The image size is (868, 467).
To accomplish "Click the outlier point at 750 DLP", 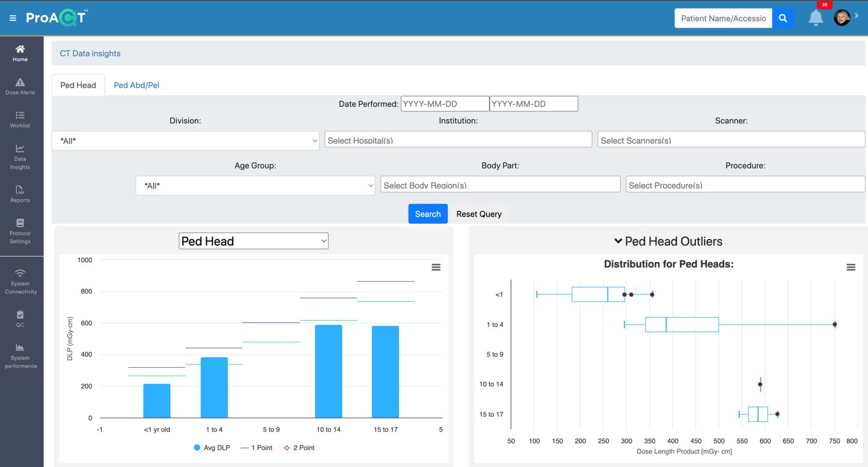I will (835, 324).
